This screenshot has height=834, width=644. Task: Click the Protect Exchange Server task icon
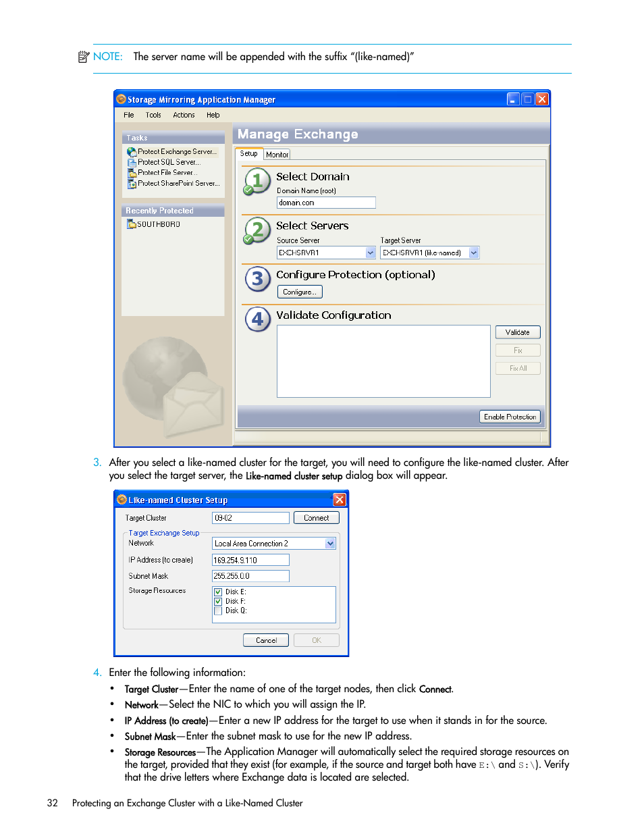[132, 152]
